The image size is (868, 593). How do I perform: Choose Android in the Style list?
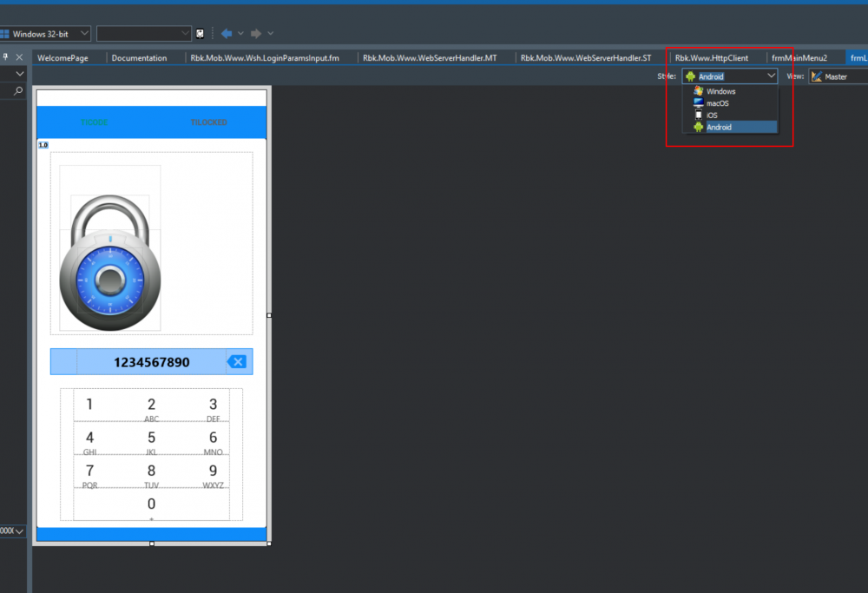[734, 128]
